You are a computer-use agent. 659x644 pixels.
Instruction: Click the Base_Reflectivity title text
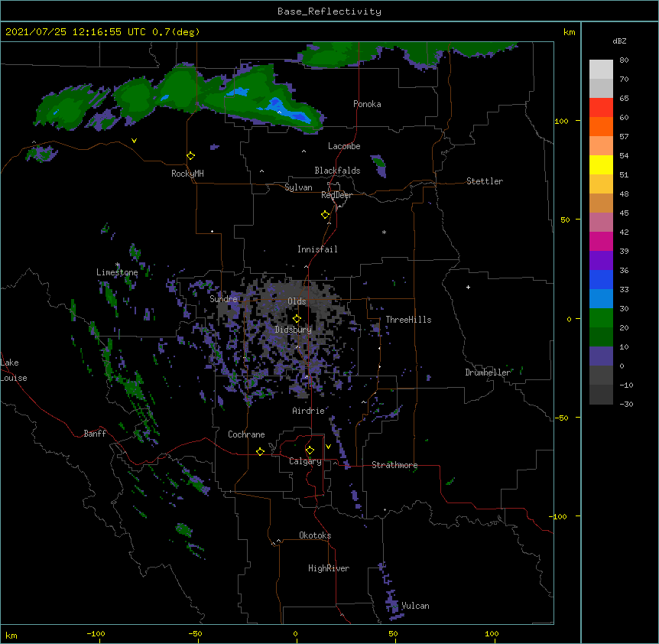click(x=329, y=11)
